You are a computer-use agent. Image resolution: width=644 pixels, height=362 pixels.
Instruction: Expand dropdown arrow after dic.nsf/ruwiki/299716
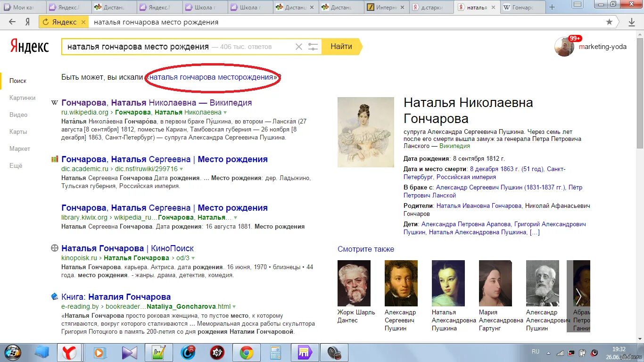(182, 169)
